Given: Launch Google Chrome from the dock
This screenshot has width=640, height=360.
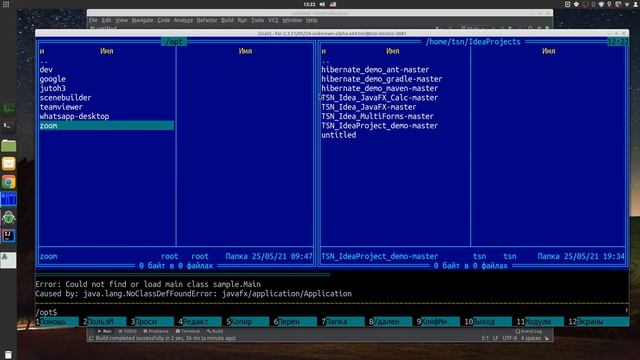Looking at the screenshot, I should click(8, 182).
